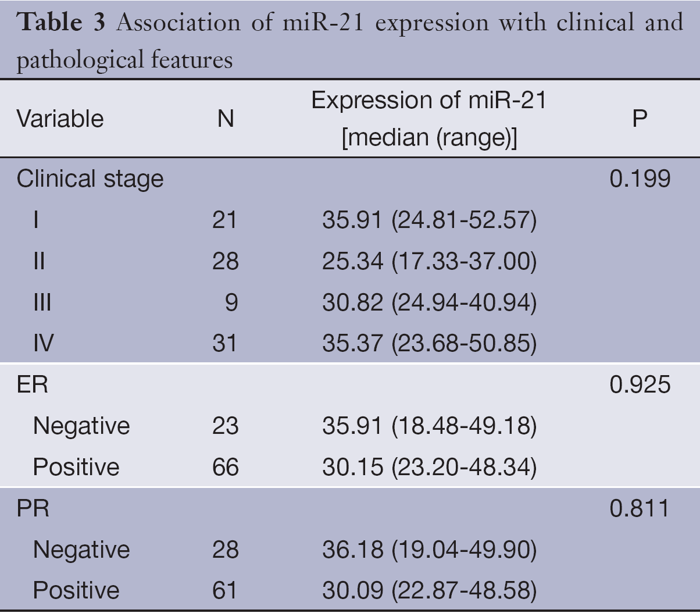
Task: Select the stage IV row label
Action: pos(43,343)
